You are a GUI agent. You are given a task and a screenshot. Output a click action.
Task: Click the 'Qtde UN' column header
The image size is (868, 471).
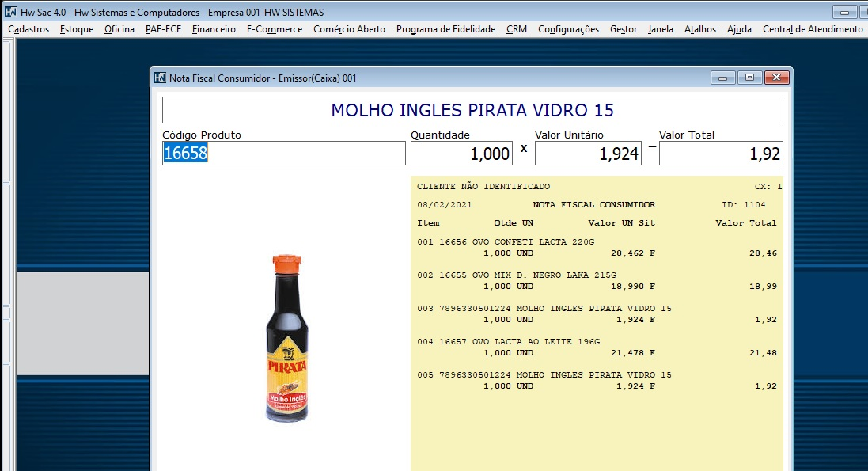(514, 223)
